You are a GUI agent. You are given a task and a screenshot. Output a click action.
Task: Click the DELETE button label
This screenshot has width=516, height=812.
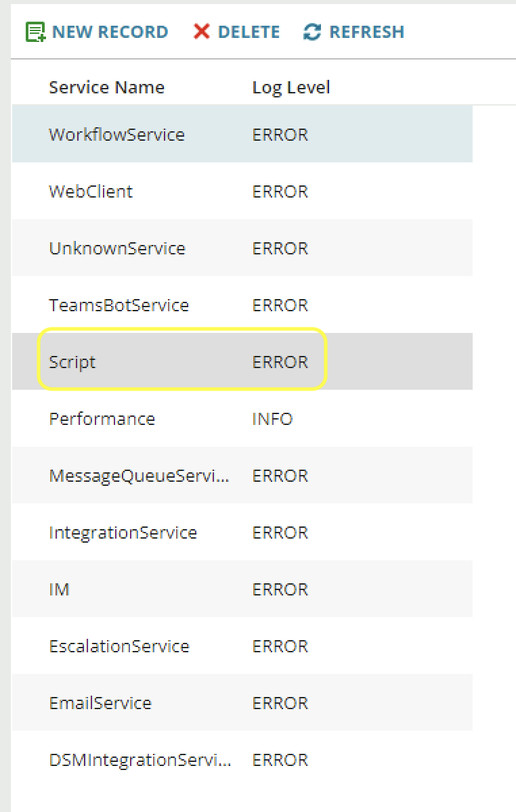249,32
